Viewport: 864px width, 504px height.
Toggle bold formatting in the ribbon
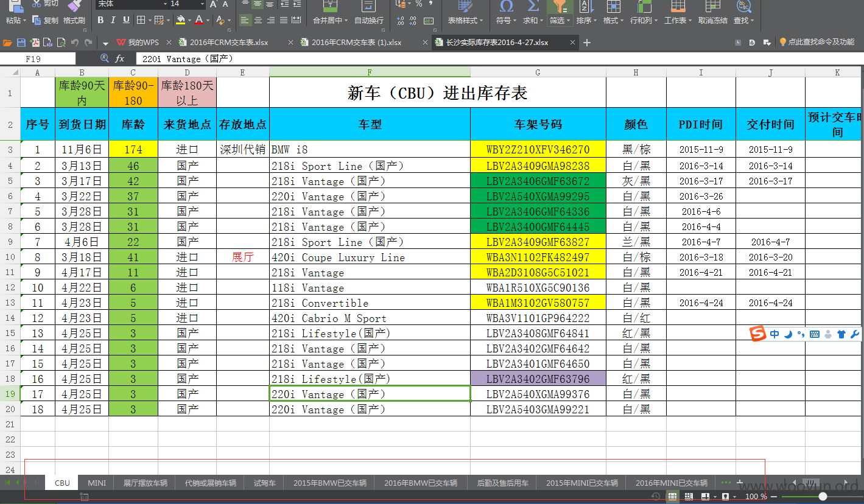tap(100, 20)
